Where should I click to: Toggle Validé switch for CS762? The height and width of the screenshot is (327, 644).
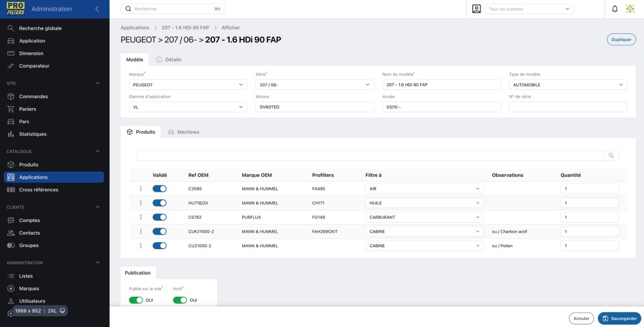point(160,217)
